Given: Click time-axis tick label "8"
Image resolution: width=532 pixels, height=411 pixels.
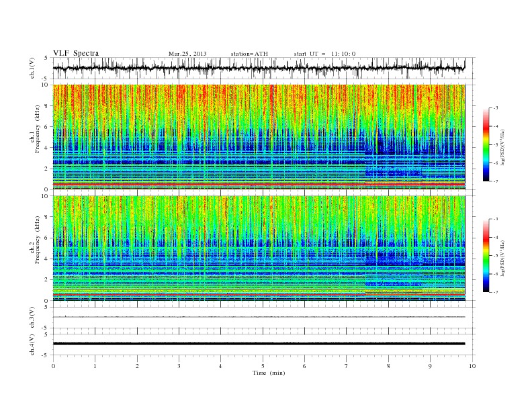Looking at the screenshot, I should pos(388,366).
